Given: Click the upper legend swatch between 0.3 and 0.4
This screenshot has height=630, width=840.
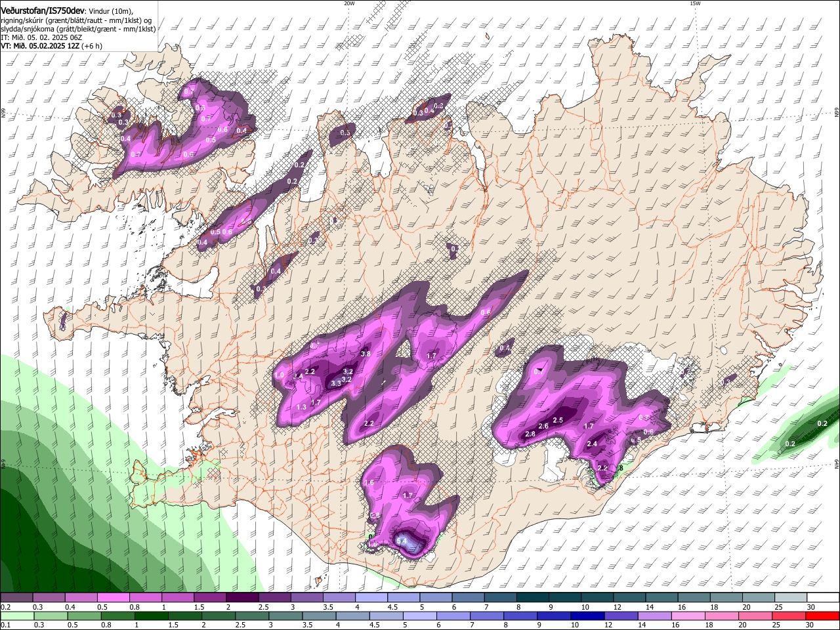Looking at the screenshot, I should (x=49, y=598).
